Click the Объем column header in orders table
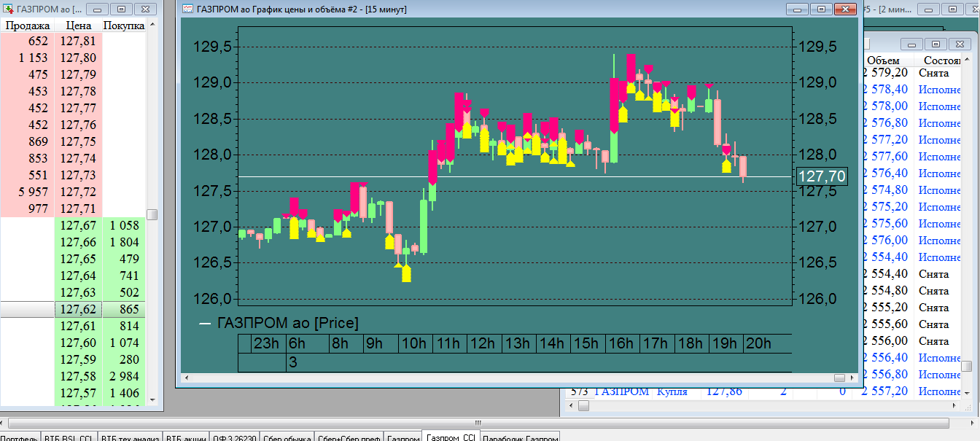The height and width of the screenshot is (441, 980). coord(883,61)
